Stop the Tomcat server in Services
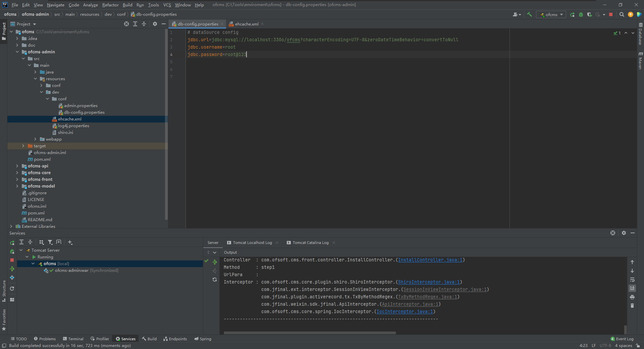Screen dimensions: 644x349 pos(12,260)
